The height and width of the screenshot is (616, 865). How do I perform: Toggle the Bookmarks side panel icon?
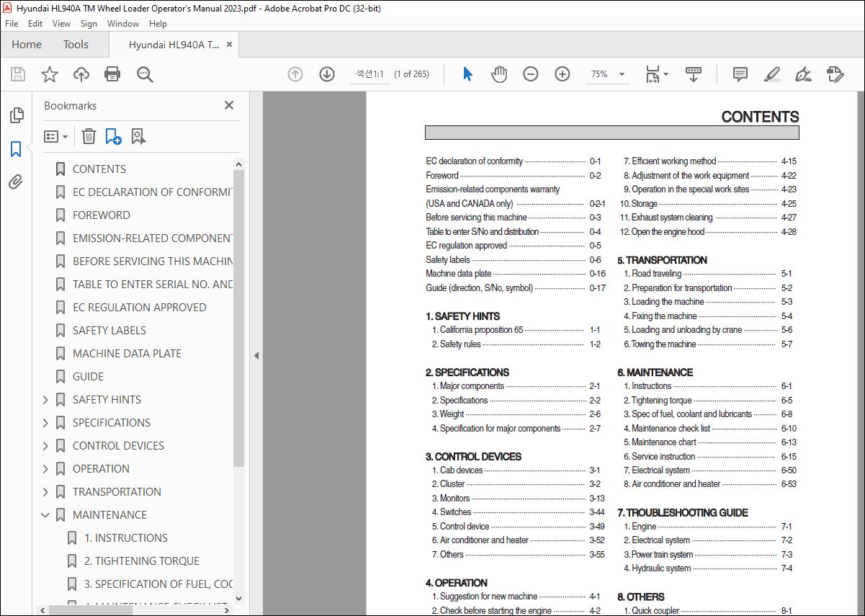coord(16,149)
